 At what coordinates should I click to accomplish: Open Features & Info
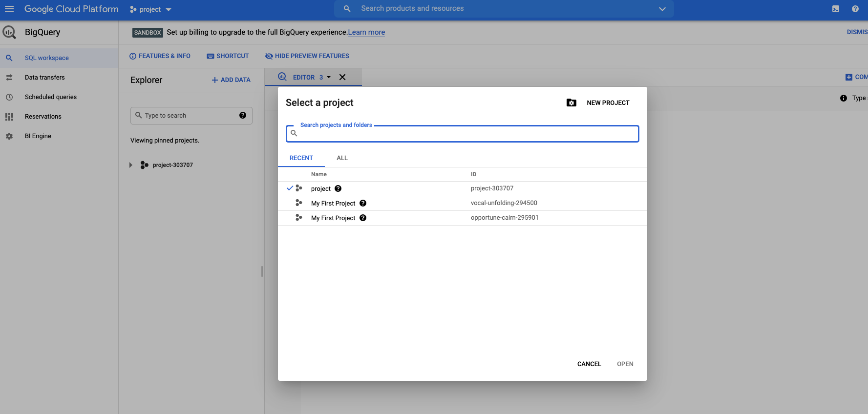(160, 56)
